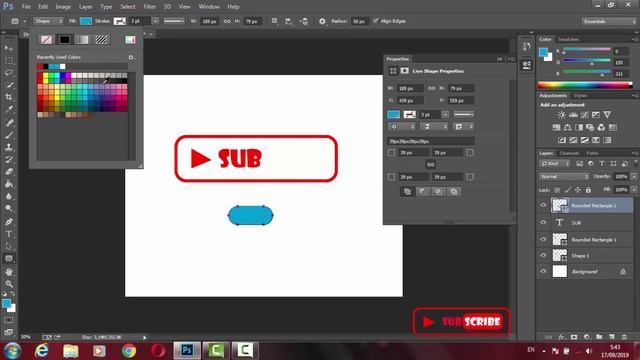Select the Rounded Rectangle shape tool

pos(9,258)
